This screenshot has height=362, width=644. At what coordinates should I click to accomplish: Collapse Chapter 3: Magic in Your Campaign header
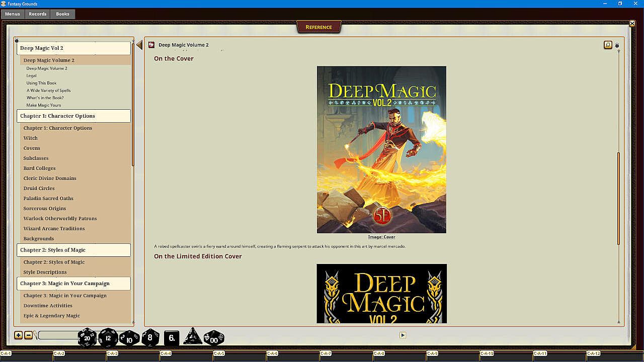tap(73, 284)
